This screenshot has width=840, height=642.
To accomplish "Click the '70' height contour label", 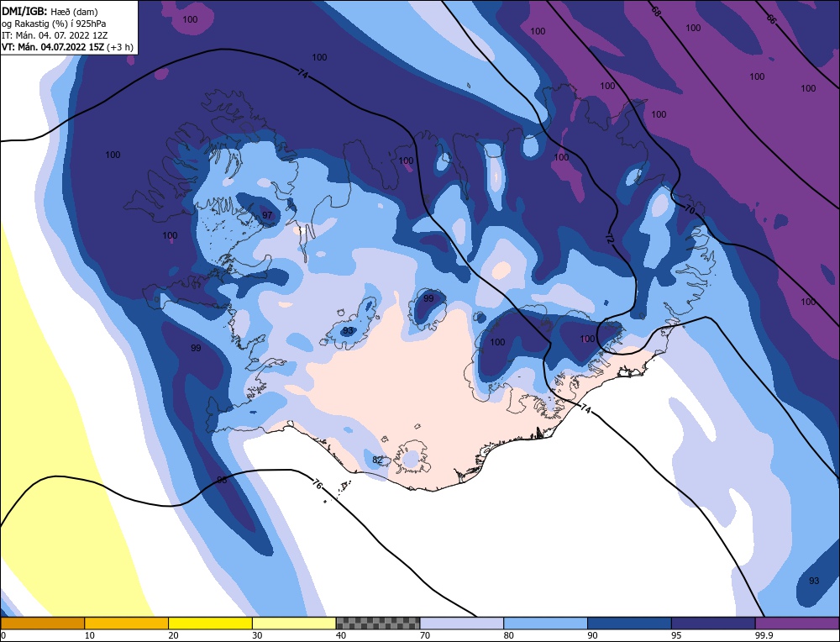I will tap(690, 210).
